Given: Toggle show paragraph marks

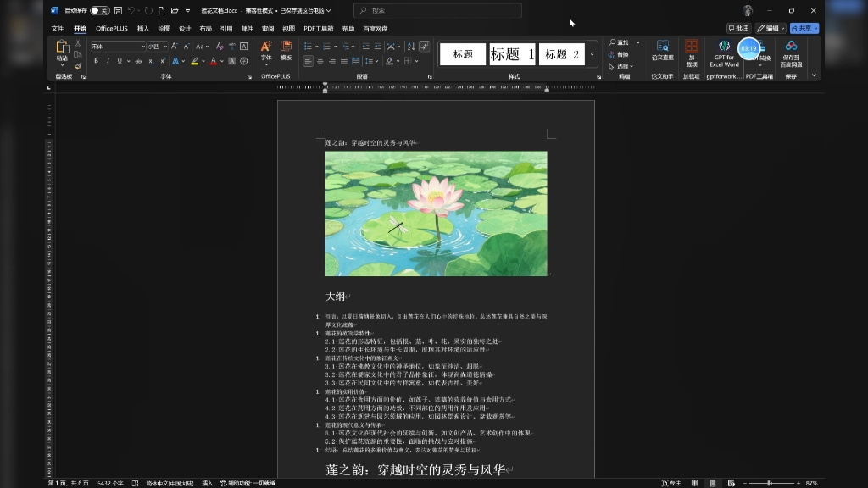Looking at the screenshot, I should pyautogui.click(x=424, y=47).
